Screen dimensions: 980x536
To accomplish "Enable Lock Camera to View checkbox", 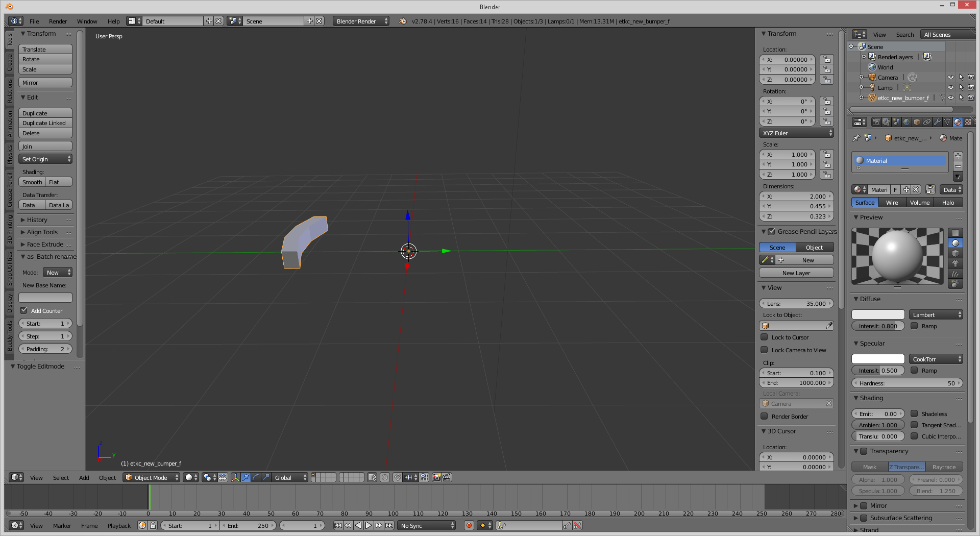I will click(x=764, y=350).
